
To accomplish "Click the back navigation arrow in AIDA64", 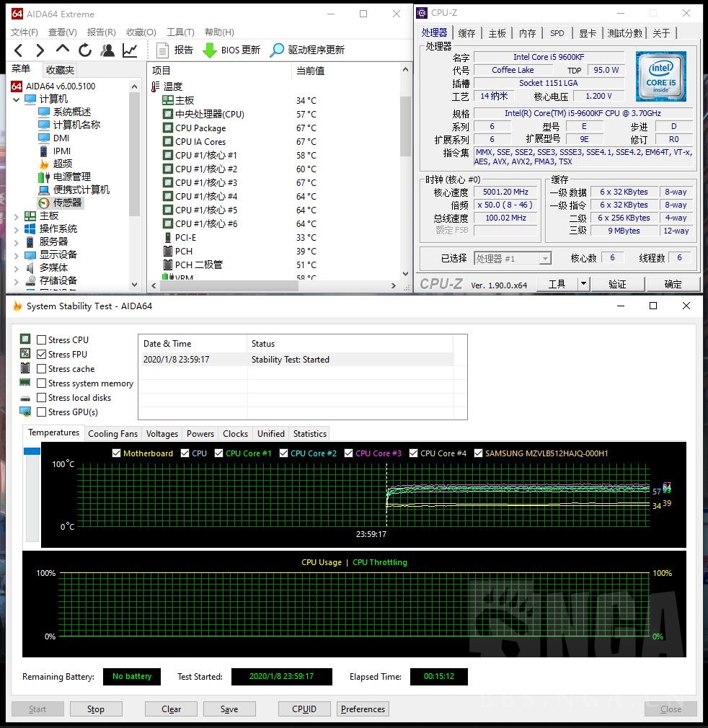I will coord(17,50).
